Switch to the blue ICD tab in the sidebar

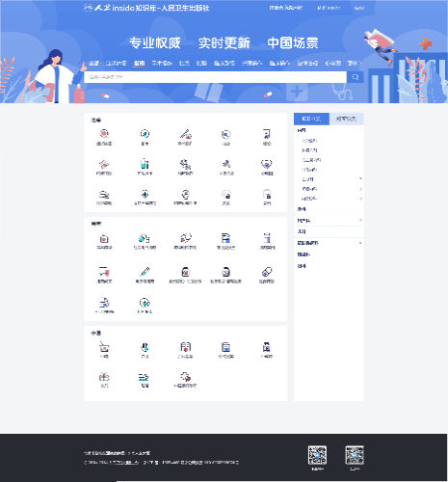pos(311,119)
